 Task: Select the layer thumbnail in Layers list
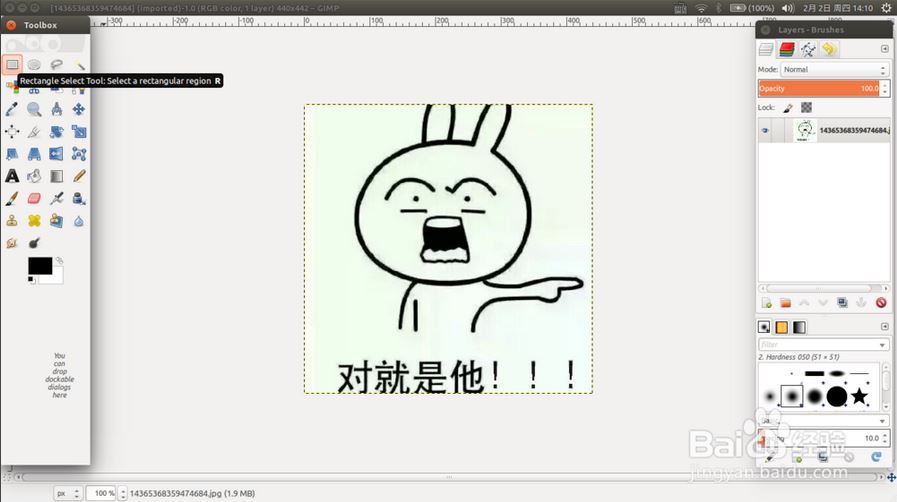coord(805,130)
